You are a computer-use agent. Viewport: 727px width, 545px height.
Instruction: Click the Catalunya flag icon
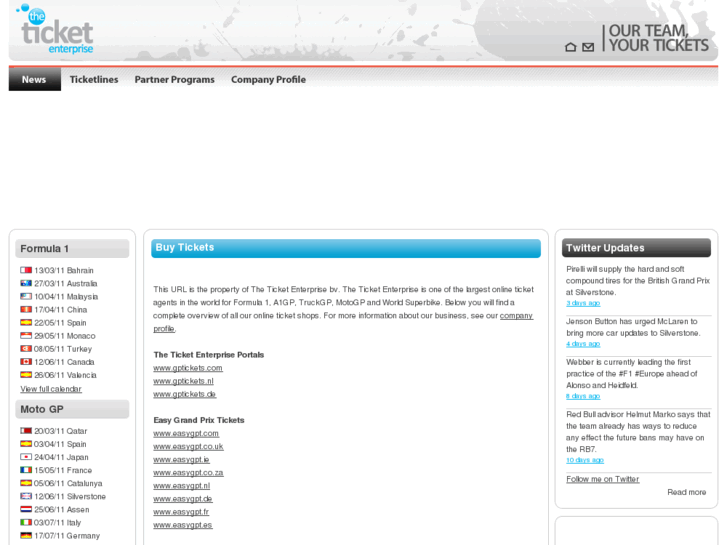26,483
